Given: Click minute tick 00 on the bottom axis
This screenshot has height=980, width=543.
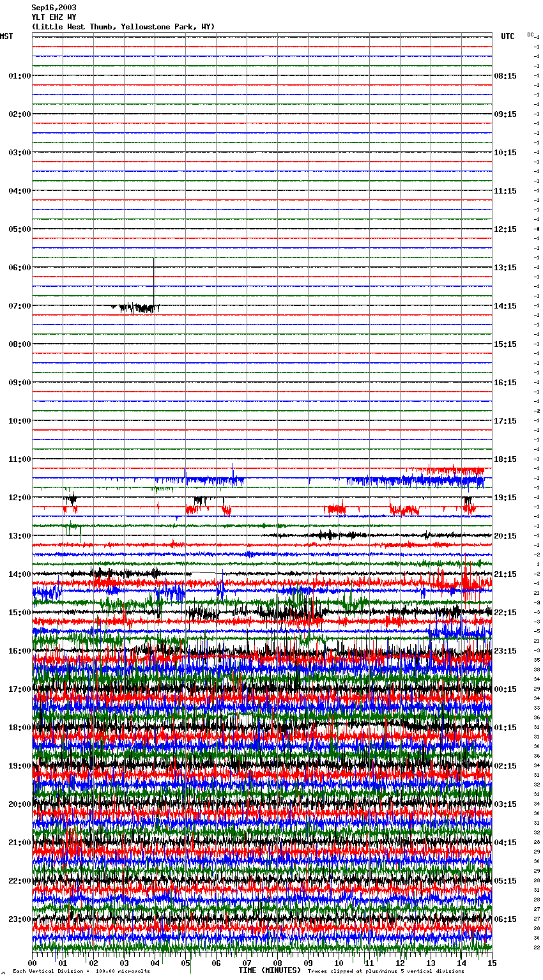Looking at the screenshot, I should click(x=32, y=963).
